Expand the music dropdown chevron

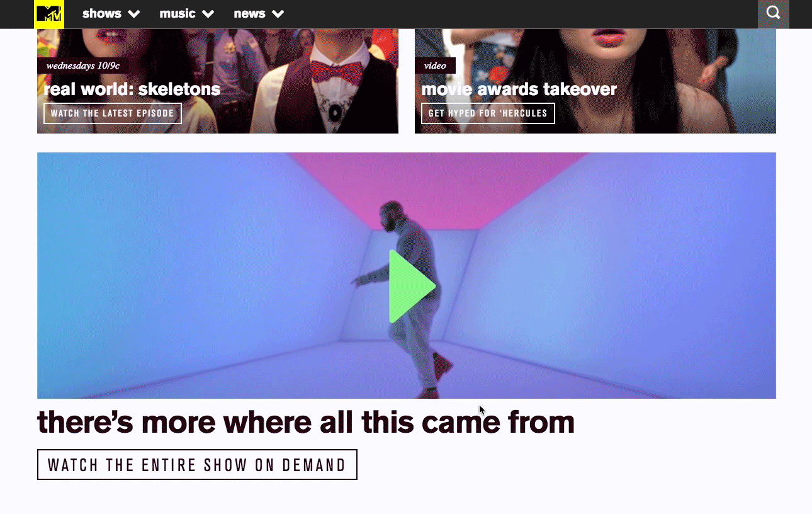coord(208,14)
